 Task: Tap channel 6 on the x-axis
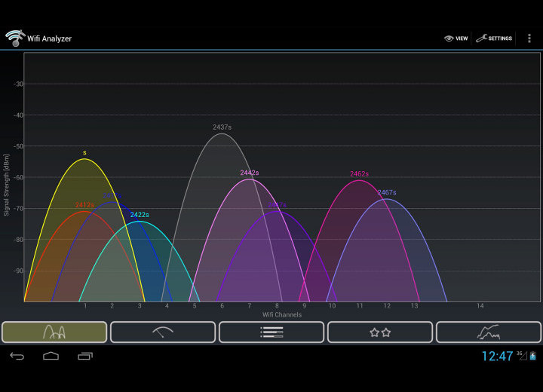click(222, 306)
